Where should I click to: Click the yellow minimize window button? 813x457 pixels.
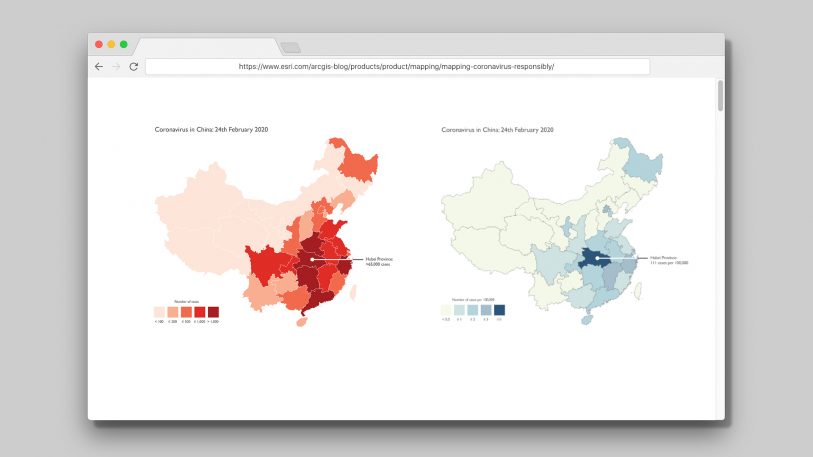click(111, 44)
